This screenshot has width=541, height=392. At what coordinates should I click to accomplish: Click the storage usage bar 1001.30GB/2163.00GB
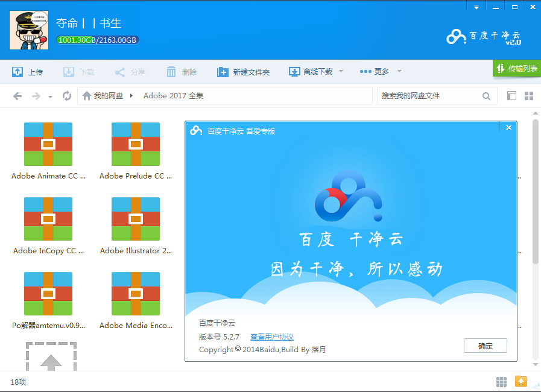click(x=98, y=40)
